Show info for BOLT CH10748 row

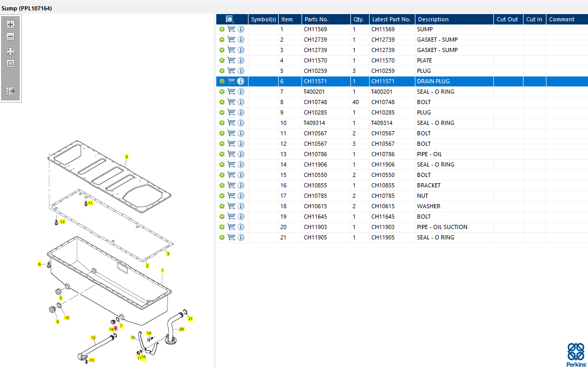click(x=241, y=102)
